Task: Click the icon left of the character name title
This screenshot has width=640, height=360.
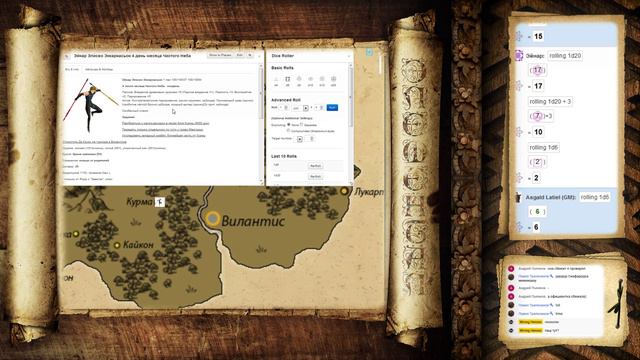Action: (x=67, y=56)
